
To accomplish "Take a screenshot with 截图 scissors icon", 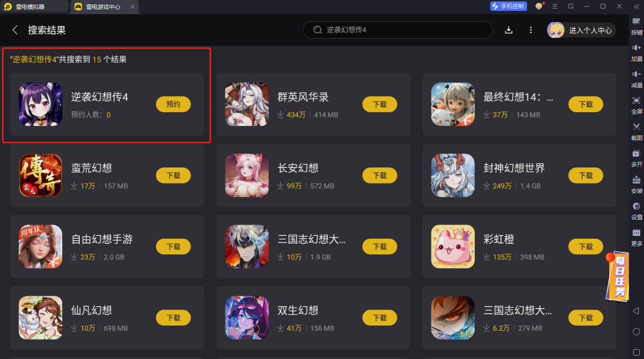I will (636, 132).
